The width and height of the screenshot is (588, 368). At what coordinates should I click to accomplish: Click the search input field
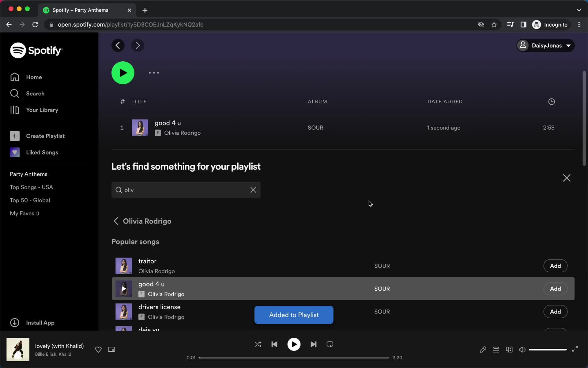185,190
